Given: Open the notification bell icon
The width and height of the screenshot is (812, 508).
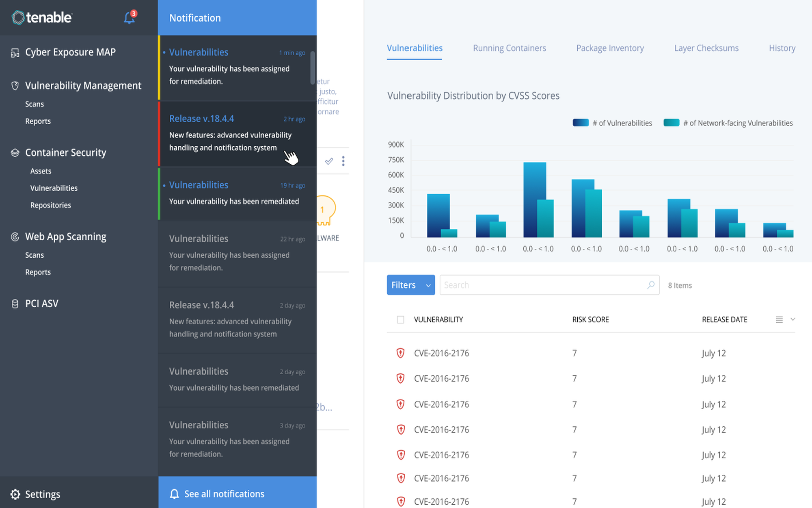Looking at the screenshot, I should [130, 17].
